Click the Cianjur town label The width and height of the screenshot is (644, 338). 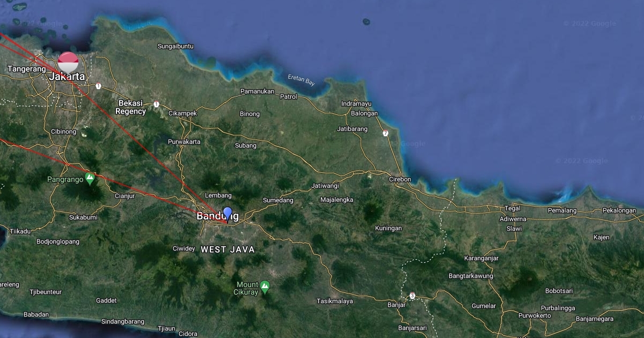pyautogui.click(x=125, y=196)
